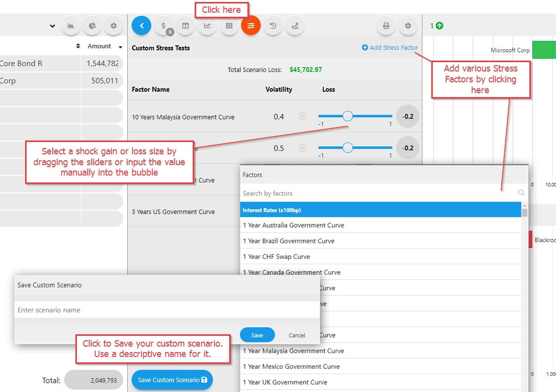Open the pie chart view icon

point(92,26)
